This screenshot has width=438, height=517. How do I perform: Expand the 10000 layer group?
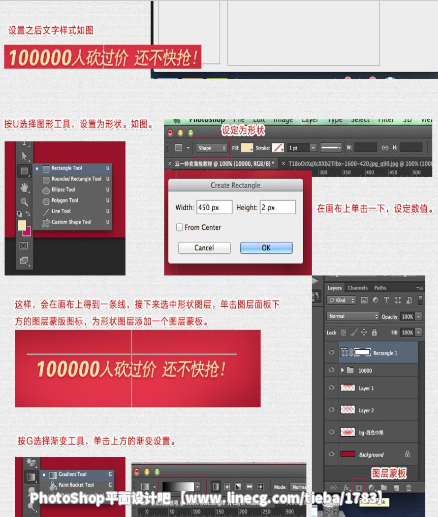click(342, 370)
